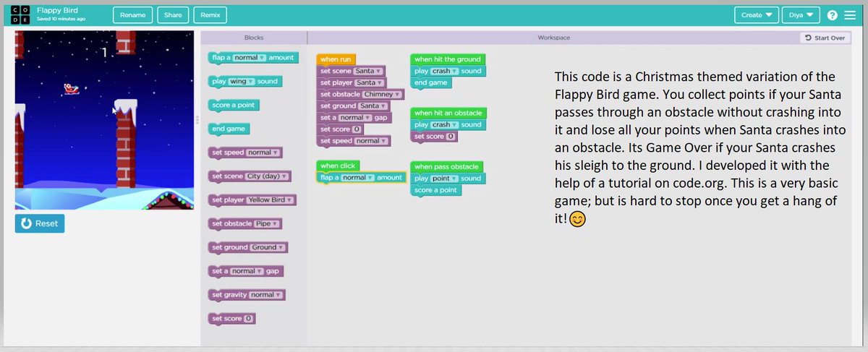
Task: Open crash sound dropdown under hit the ground
Action: click(x=445, y=72)
